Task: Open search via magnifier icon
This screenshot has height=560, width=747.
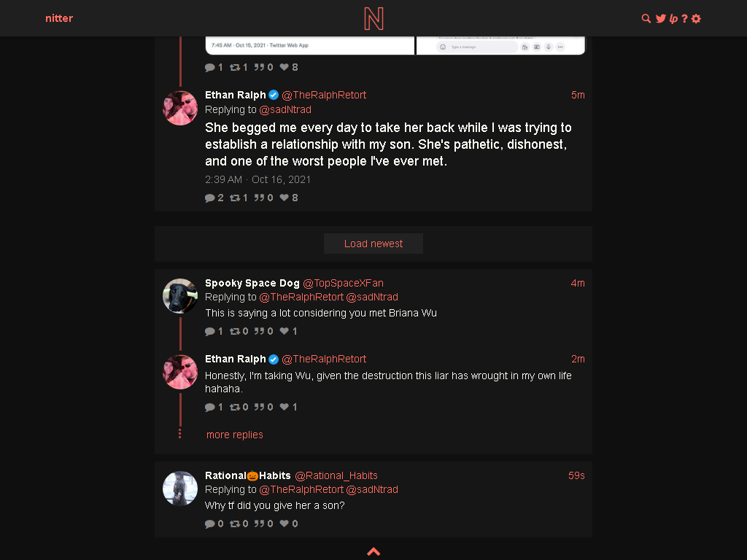Action: pos(646,18)
